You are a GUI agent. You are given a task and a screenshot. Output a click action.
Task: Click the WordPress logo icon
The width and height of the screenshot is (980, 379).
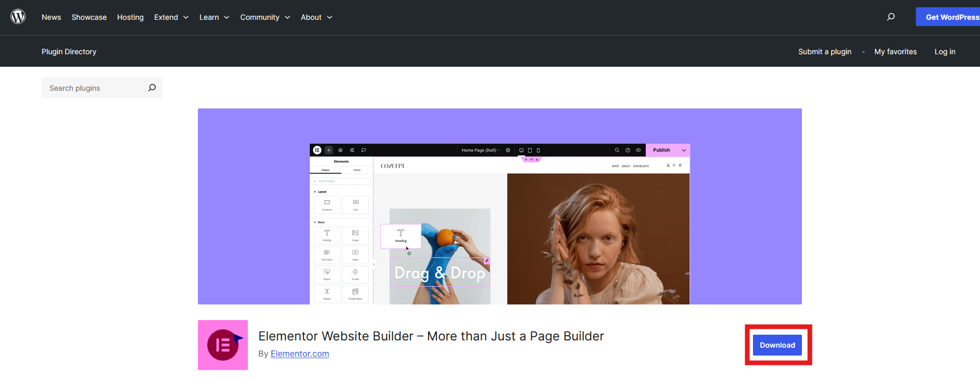pos(18,17)
